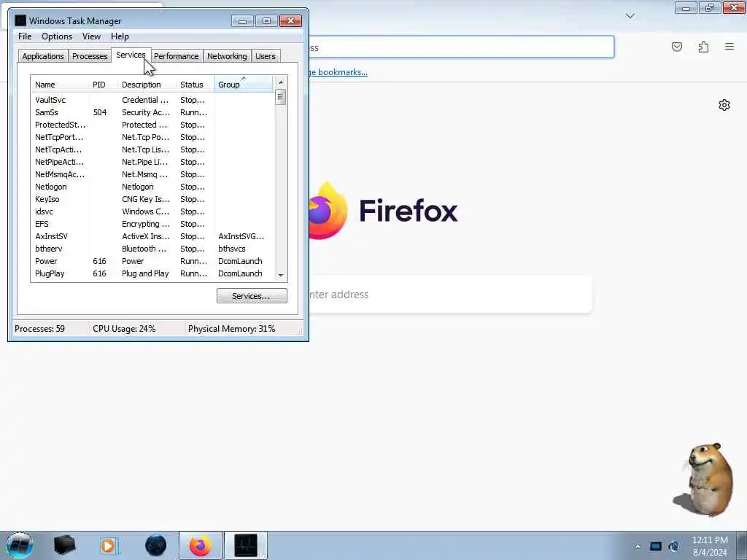
Task: Switch to the Users tab
Action: [x=266, y=55]
